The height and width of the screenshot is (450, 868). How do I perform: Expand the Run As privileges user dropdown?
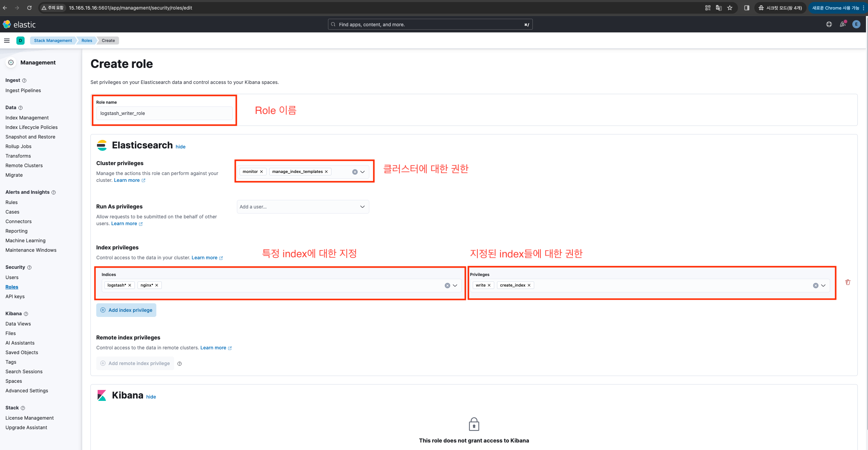click(x=362, y=207)
